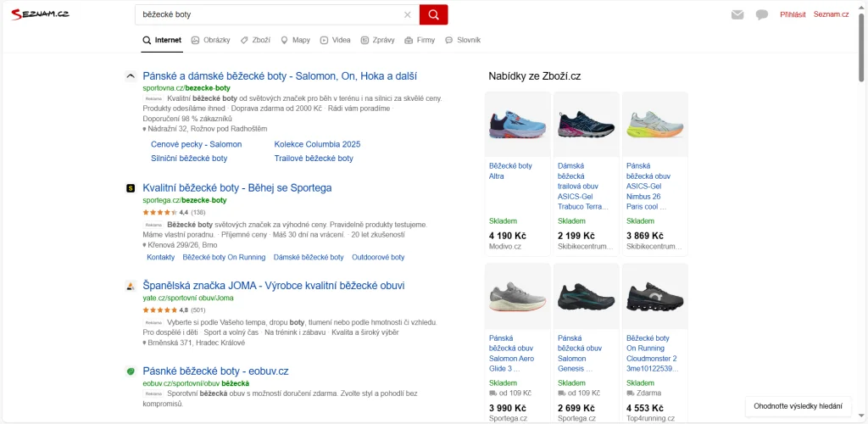This screenshot has height=424, width=868.
Task: Open Pásnké běžecké boty - eobuv.cz result
Action: [215, 371]
